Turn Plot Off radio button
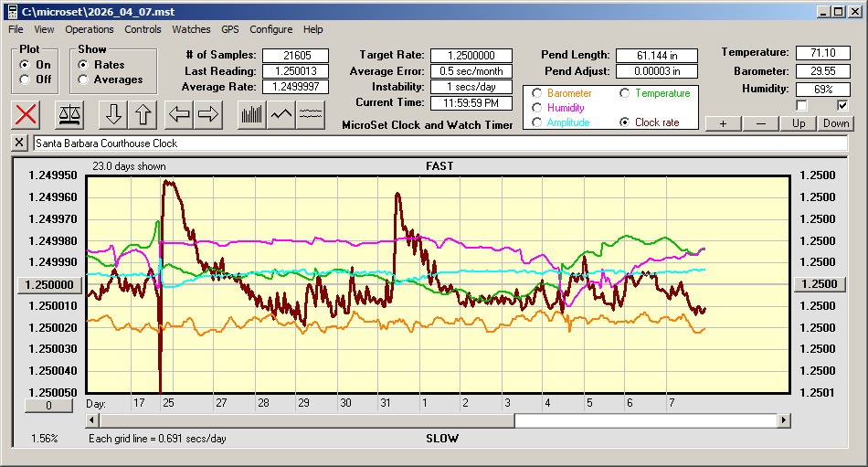868x467 pixels. (25, 80)
